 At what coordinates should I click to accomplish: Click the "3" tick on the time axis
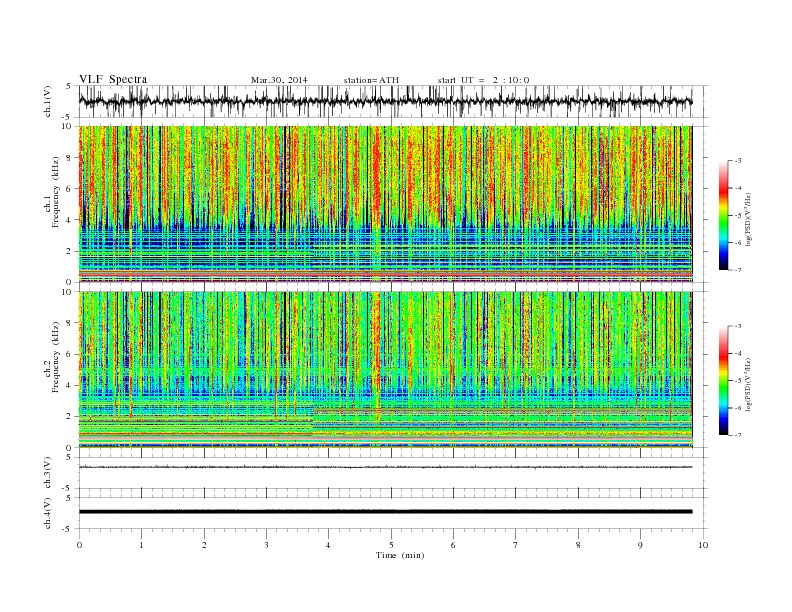tap(266, 545)
